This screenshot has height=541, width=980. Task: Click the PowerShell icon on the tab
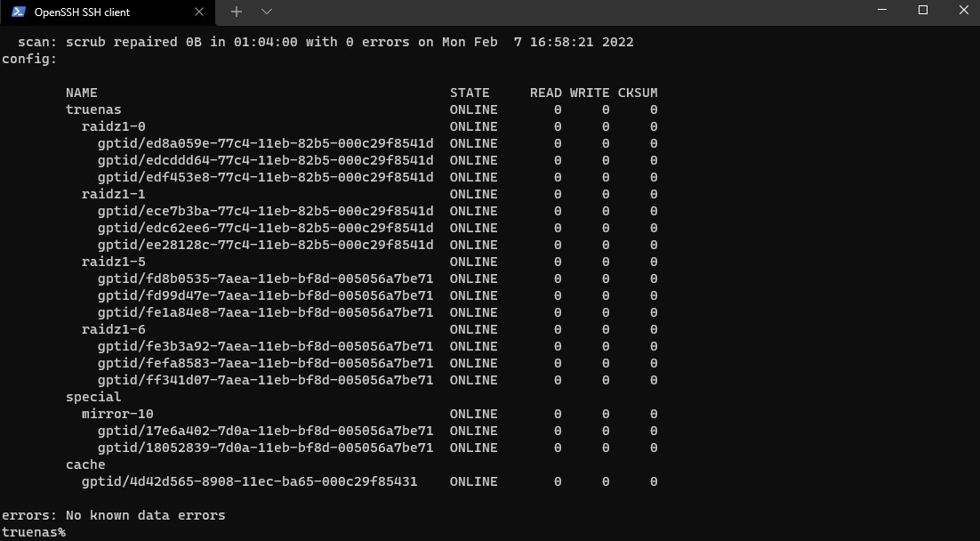click(x=19, y=12)
